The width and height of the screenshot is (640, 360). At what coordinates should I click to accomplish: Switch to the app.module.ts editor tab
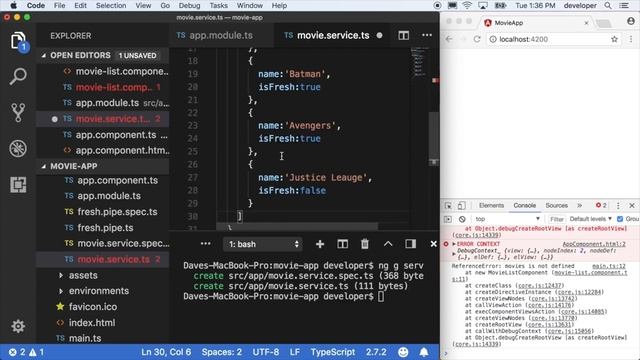click(220, 36)
